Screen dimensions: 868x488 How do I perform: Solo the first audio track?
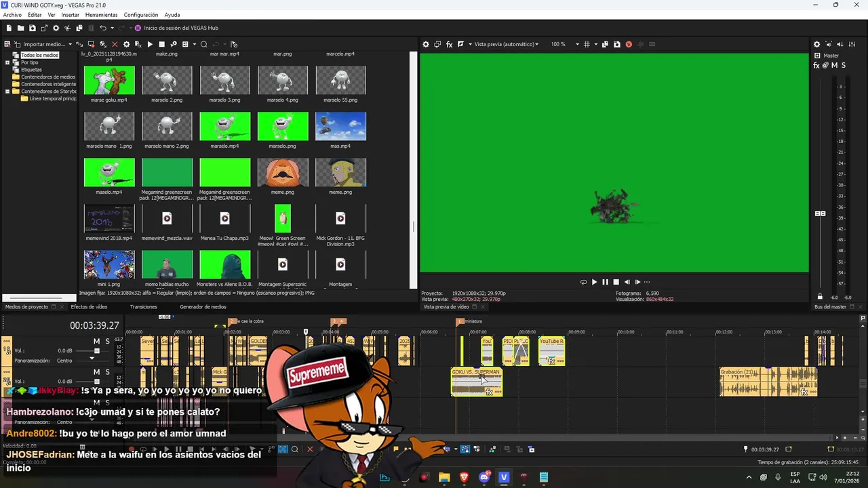point(106,341)
